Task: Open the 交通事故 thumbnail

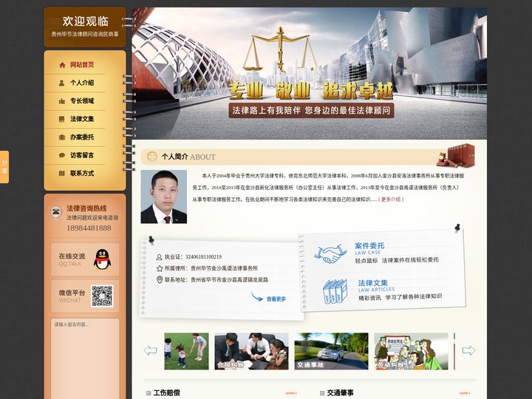Action: coord(331,351)
